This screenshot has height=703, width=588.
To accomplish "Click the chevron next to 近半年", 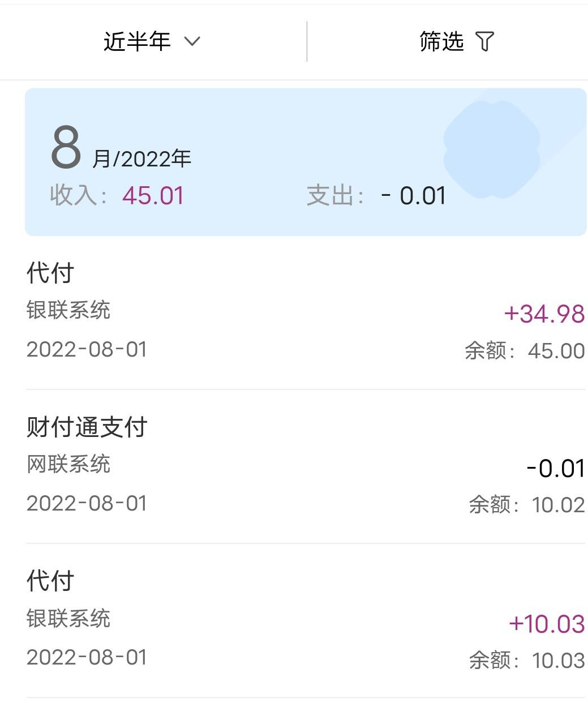I will (x=192, y=41).
